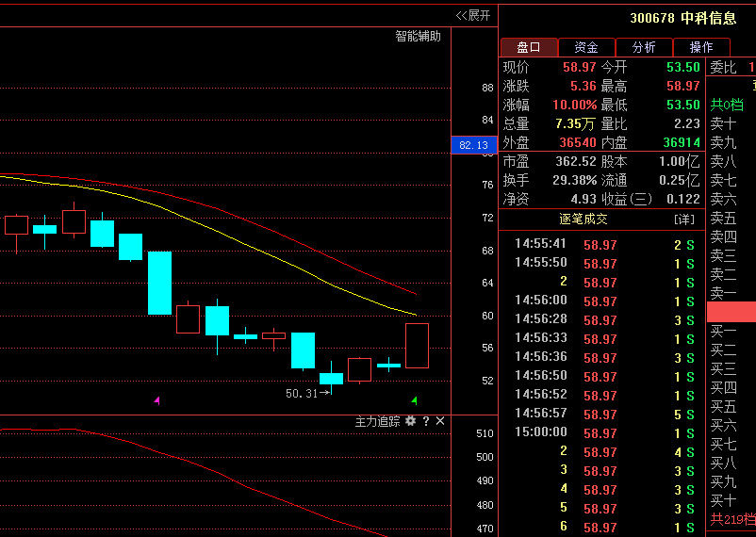Select the 逐笔成交 header

[583, 220]
